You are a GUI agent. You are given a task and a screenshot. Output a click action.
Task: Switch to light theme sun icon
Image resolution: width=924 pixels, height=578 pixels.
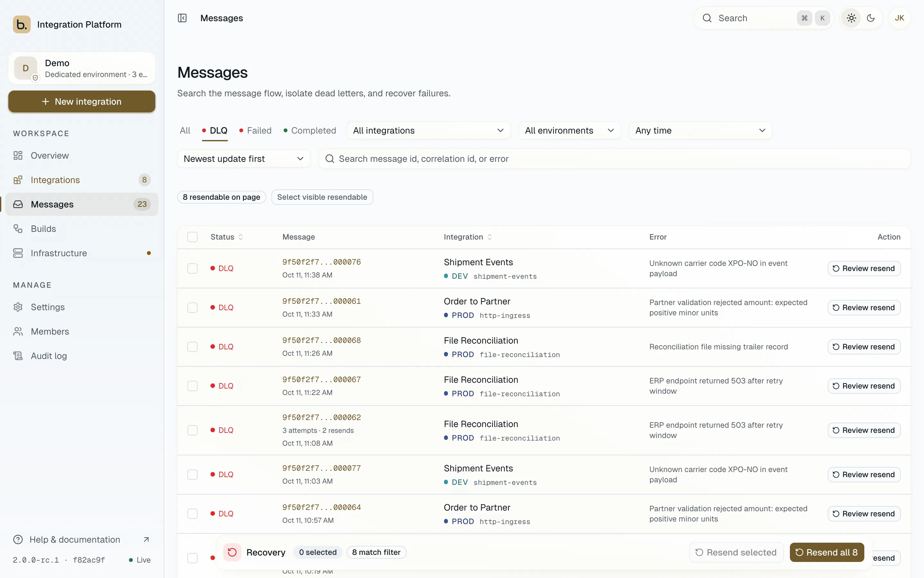point(851,18)
